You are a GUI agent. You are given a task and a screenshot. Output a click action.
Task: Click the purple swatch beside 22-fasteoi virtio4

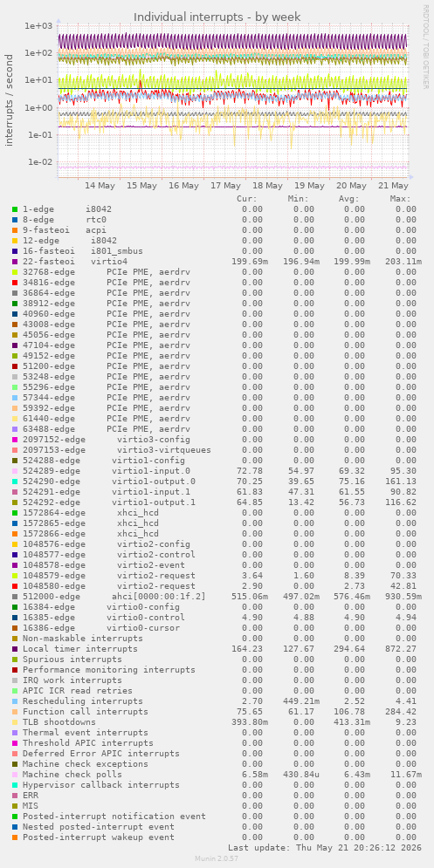(15, 262)
